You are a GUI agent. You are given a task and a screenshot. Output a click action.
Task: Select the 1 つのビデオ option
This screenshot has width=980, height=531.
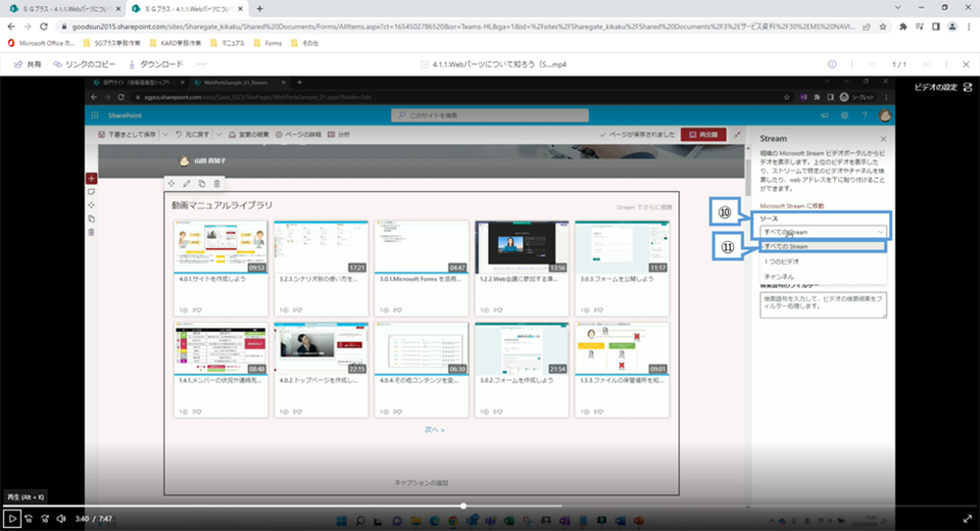click(823, 262)
